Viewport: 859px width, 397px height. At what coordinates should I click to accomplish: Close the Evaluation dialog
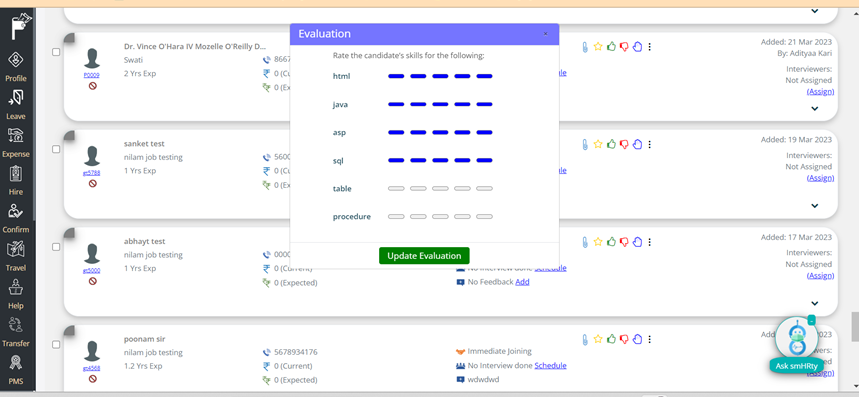click(545, 34)
